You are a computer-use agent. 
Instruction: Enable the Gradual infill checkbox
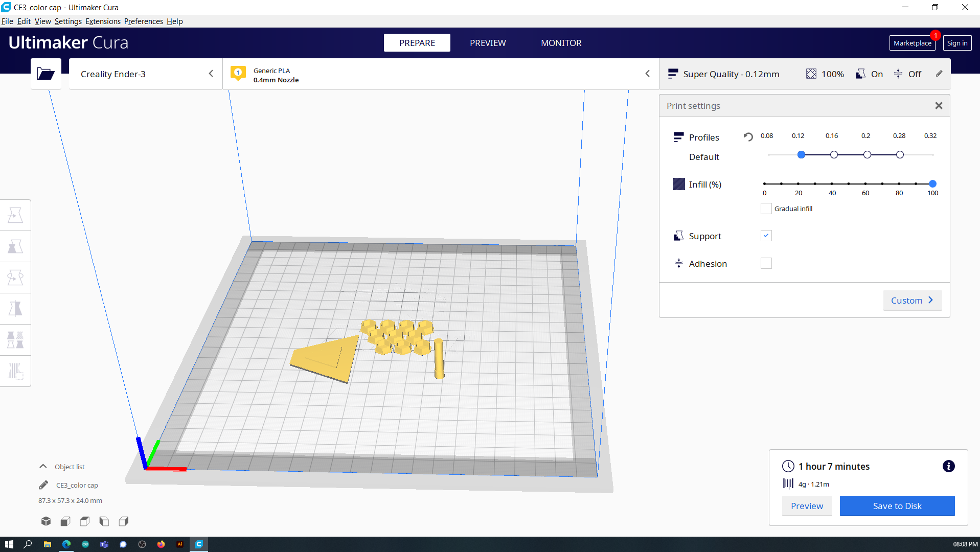point(766,209)
